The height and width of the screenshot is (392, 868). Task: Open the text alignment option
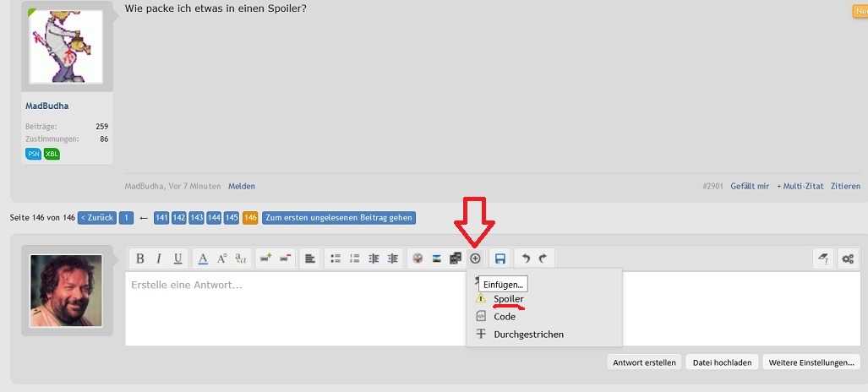coord(310,259)
